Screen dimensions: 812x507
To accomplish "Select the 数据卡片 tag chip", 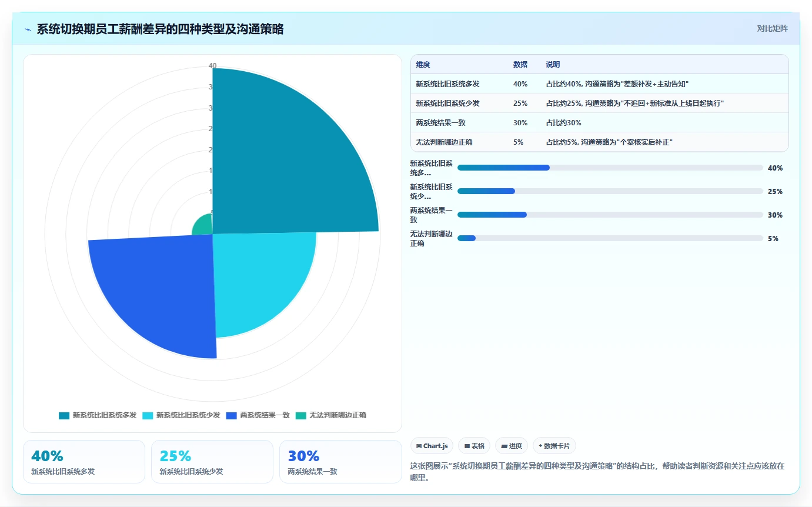I will tap(554, 446).
